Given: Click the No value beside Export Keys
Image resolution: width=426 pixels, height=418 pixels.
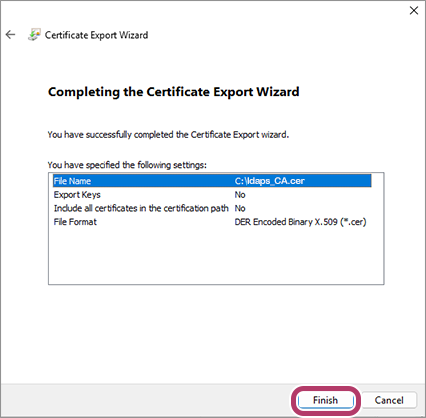Looking at the screenshot, I should tap(240, 195).
